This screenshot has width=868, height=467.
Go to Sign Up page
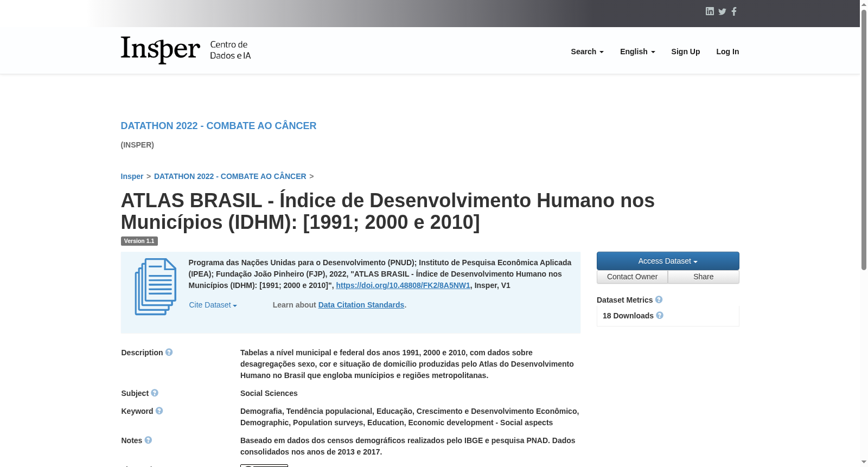[x=686, y=52]
